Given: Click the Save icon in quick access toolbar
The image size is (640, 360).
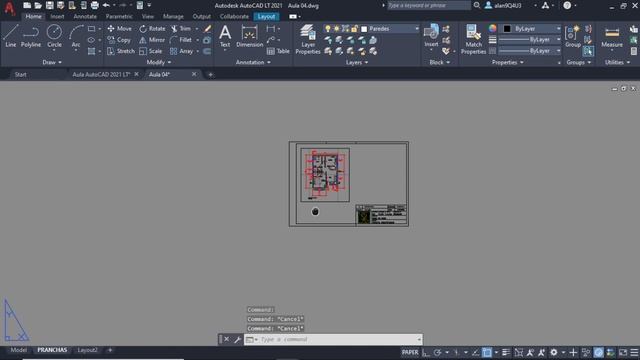Looking at the screenshot, I should coord(49,5).
